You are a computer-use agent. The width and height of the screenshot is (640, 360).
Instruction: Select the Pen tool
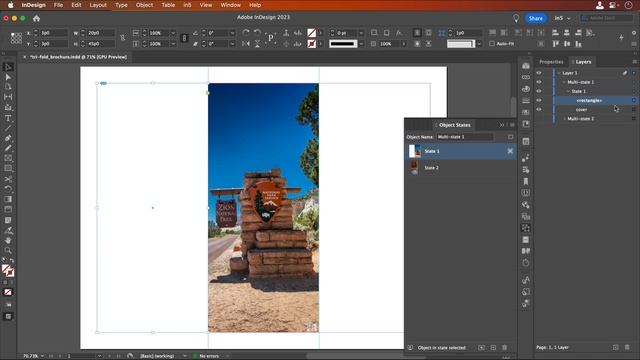[x=8, y=138]
